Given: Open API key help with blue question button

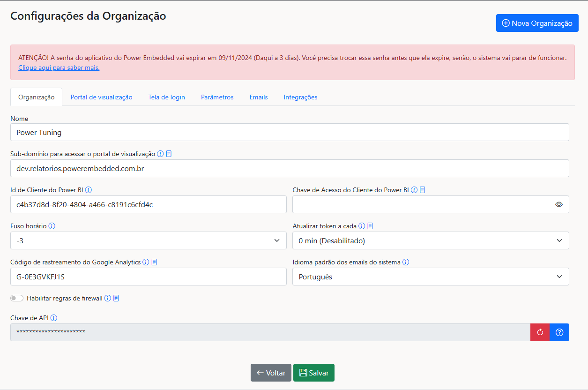Looking at the screenshot, I should pyautogui.click(x=559, y=332).
